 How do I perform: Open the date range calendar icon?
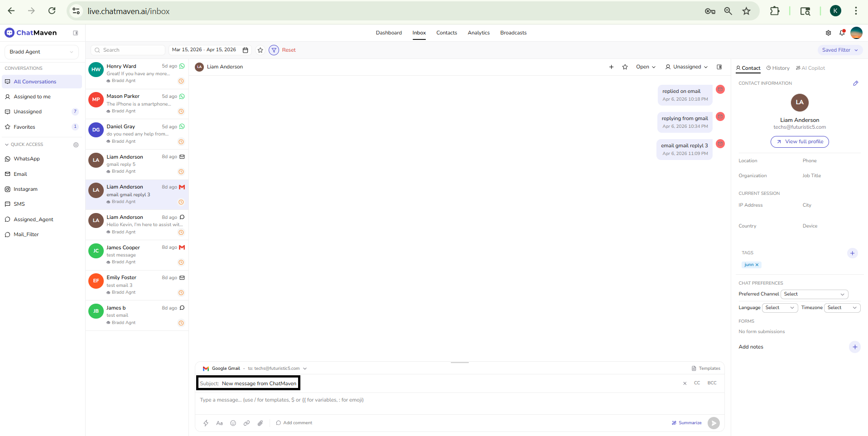click(246, 50)
